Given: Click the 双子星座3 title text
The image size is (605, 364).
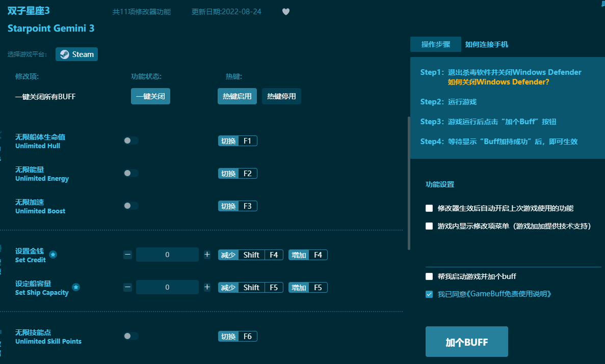Looking at the screenshot, I should (29, 10).
